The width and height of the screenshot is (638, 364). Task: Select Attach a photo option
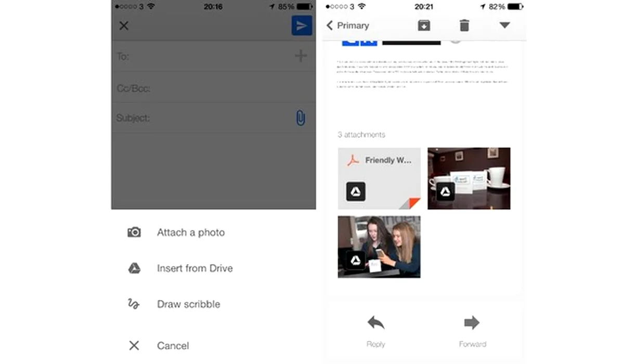tap(190, 232)
